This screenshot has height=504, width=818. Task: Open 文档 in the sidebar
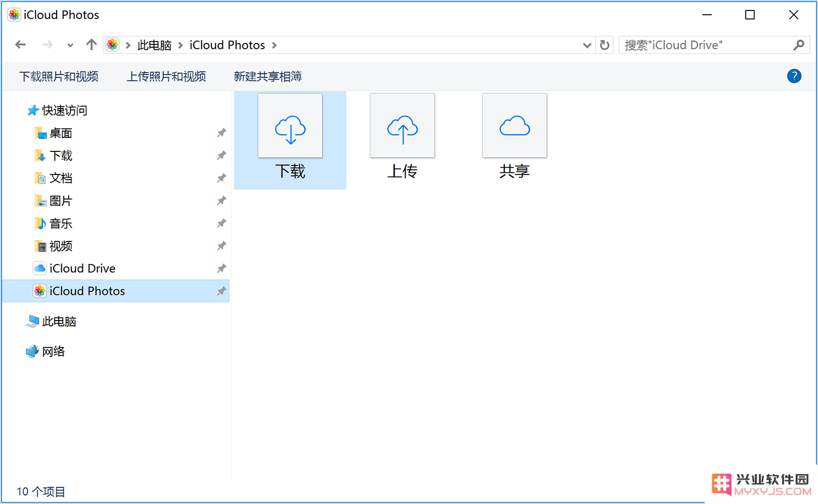[61, 178]
